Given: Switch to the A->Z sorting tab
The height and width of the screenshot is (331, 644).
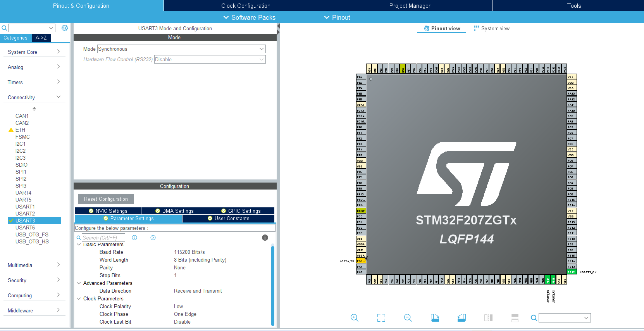Looking at the screenshot, I should coord(41,38).
